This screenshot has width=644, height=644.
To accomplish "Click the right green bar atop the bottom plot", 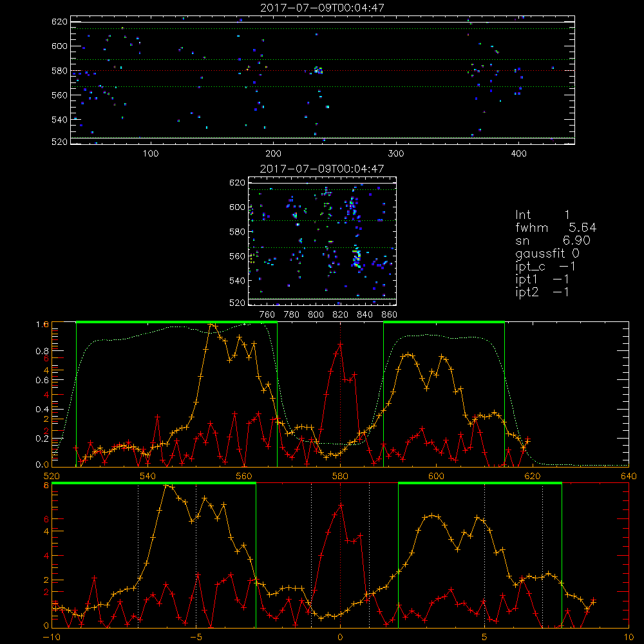I will pos(480,483).
